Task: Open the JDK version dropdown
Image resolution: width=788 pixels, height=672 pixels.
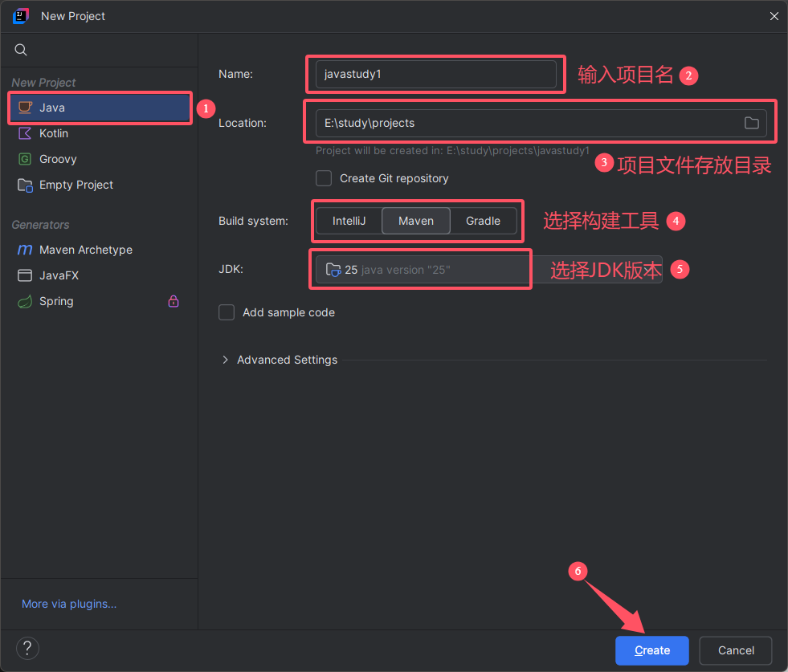Action: click(488, 270)
